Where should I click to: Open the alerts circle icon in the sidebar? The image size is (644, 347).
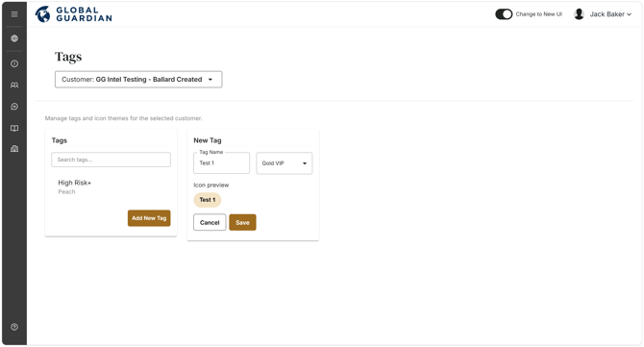point(14,63)
